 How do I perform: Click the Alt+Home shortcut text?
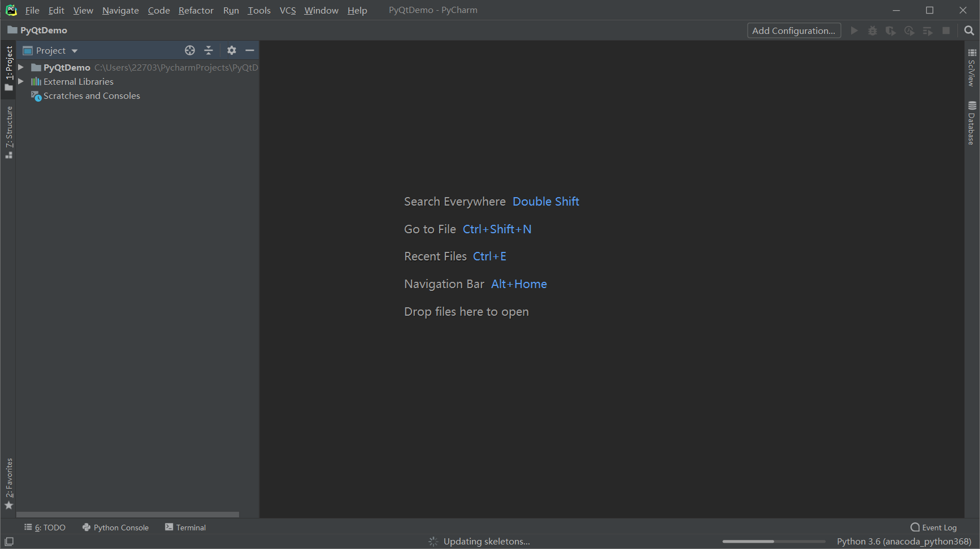pos(519,284)
